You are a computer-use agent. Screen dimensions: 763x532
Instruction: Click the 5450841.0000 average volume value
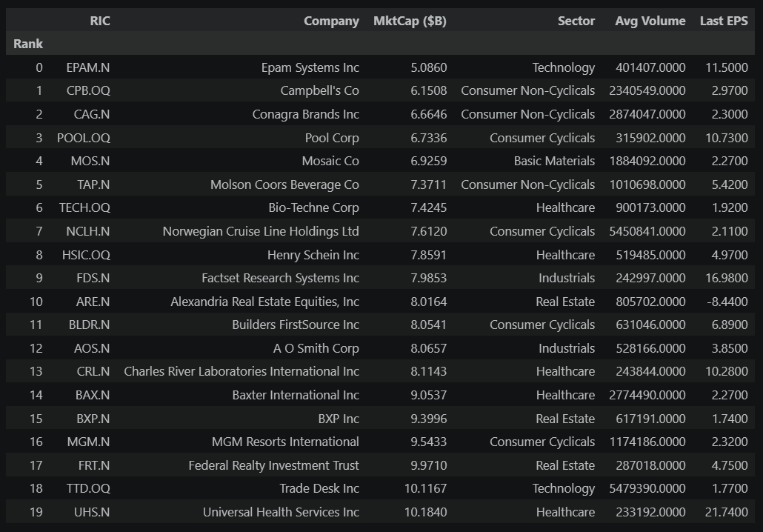tap(647, 231)
